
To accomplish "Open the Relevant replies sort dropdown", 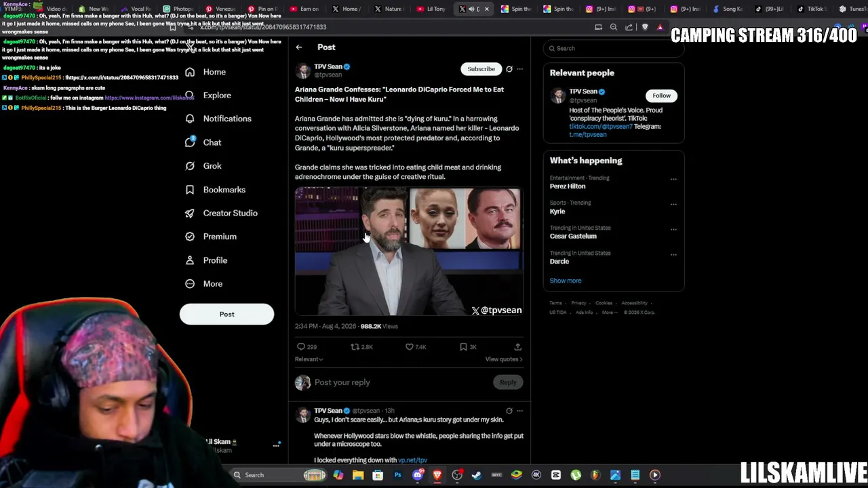I will pos(309,359).
